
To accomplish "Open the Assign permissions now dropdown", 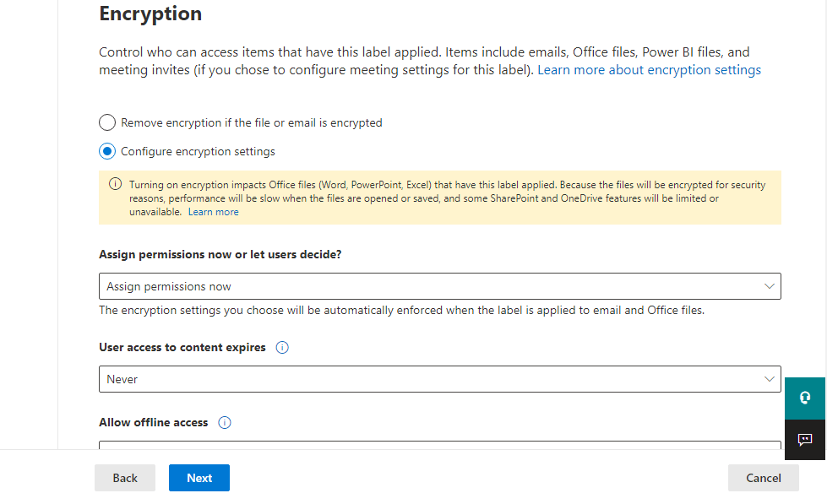I will 440,286.
